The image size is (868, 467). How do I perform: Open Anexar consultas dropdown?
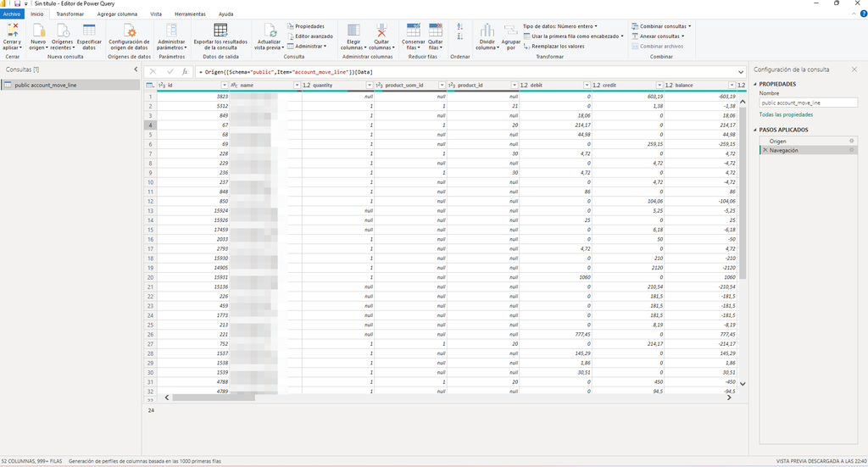point(658,36)
